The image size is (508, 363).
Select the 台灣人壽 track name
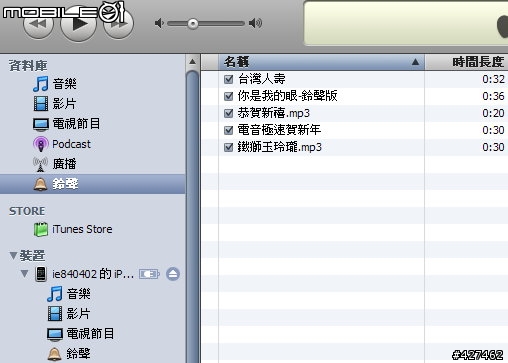point(262,79)
